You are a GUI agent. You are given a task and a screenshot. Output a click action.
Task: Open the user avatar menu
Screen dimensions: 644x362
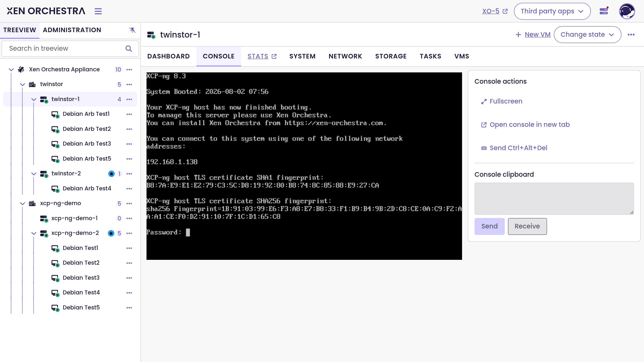click(x=627, y=11)
